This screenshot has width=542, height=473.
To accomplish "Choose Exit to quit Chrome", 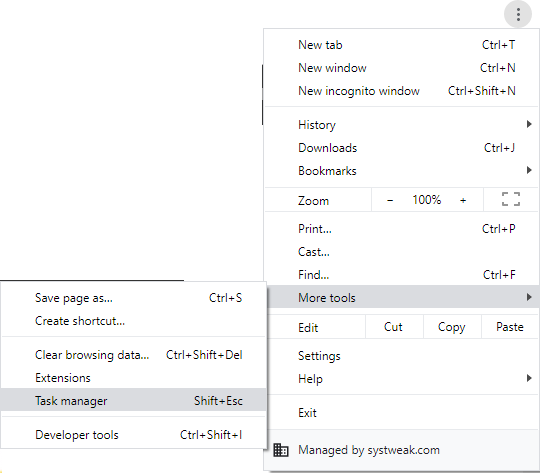I will (403, 413).
